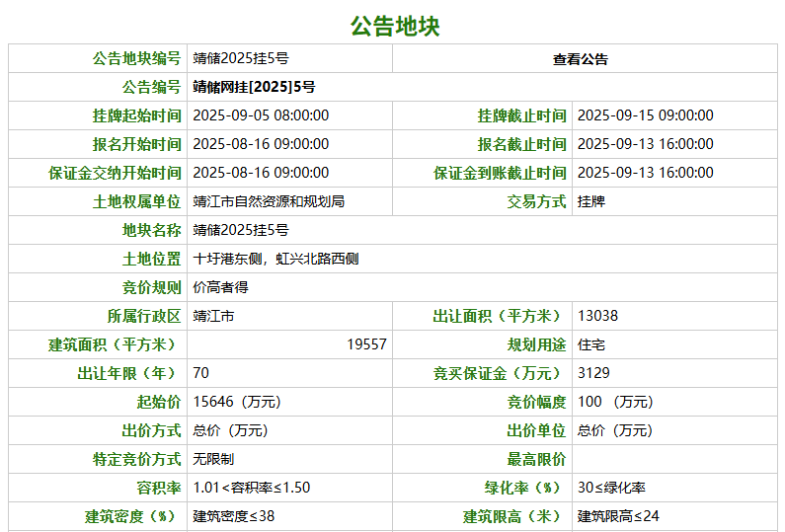Click the 绿化率（%） label

524,488
